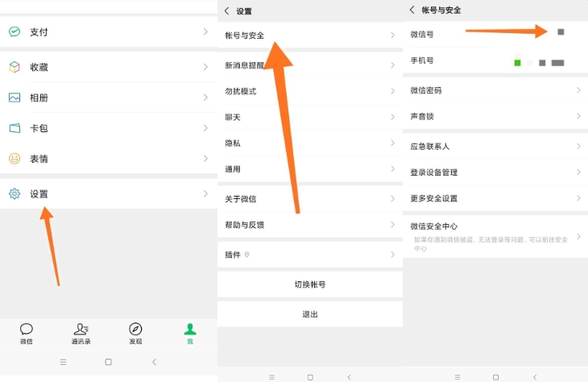This screenshot has width=588, height=382.
Task: Select 帮助与反馈 in Settings list
Action: pyautogui.click(x=310, y=224)
